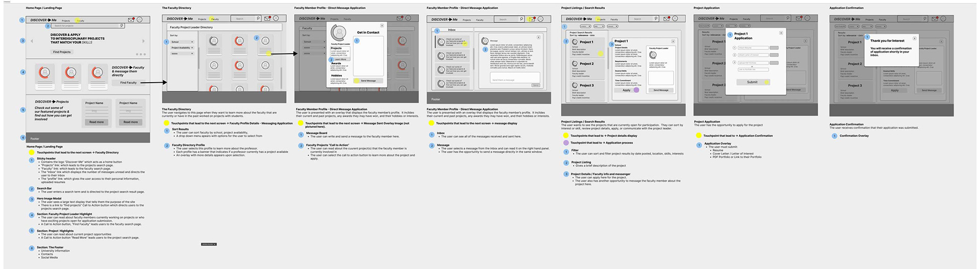Click the profile icon in Project Listings header
This screenshot has width=980, height=269.
tap(675, 18)
